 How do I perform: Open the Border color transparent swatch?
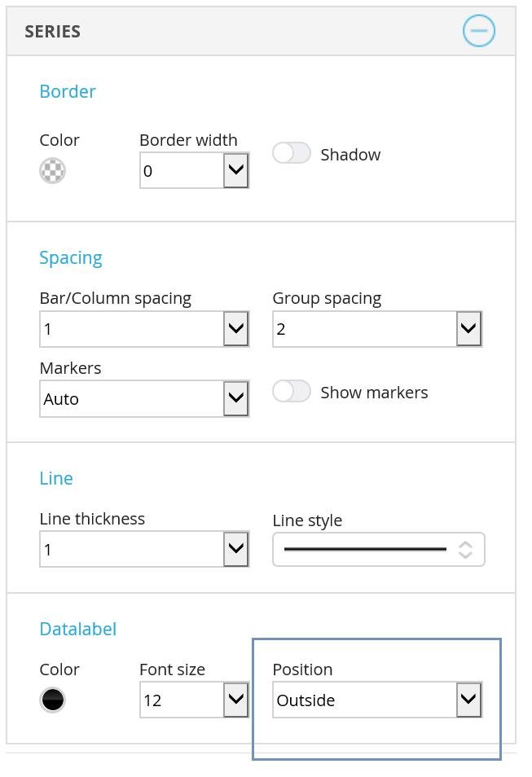point(52,170)
